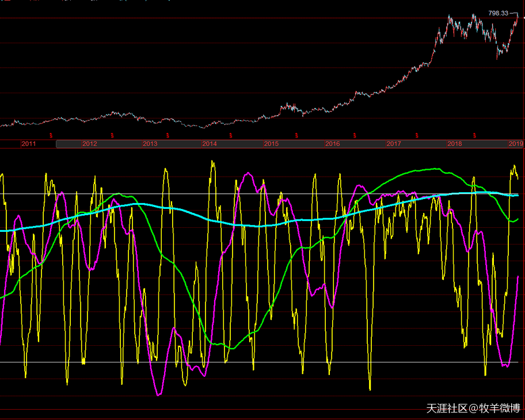Click the 2015 label on the time axis
The width and height of the screenshot is (525, 420).
[271, 144]
